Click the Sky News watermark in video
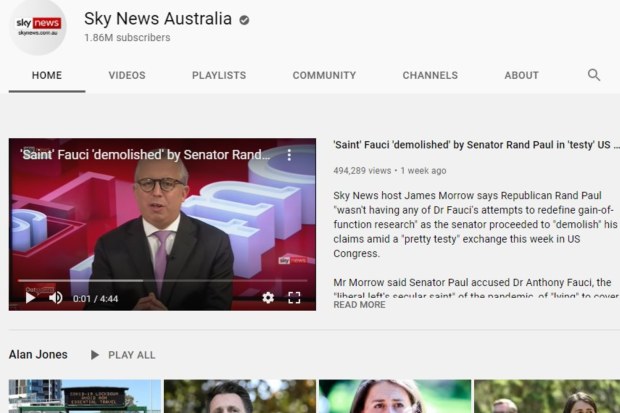This screenshot has width=620, height=413. 292,260
